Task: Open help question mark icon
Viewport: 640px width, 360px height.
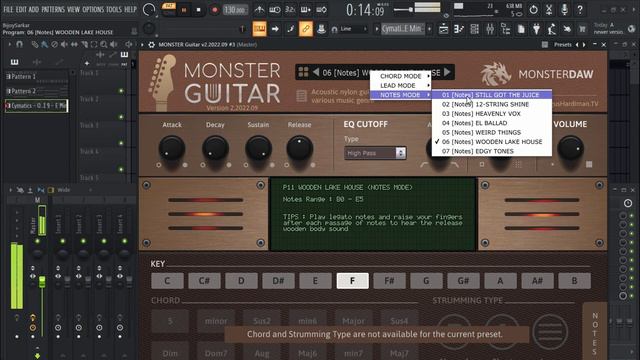Action: pos(580,9)
